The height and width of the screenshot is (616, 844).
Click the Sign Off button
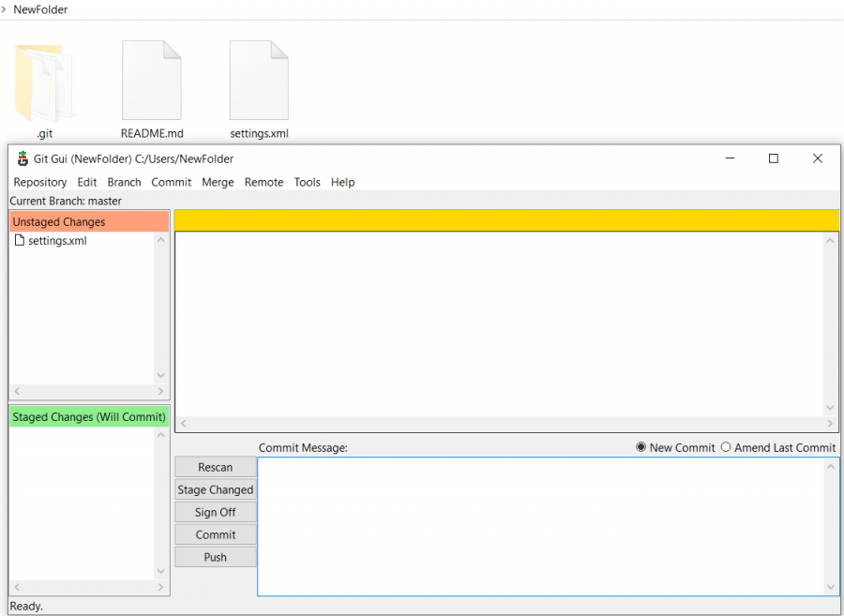point(216,512)
